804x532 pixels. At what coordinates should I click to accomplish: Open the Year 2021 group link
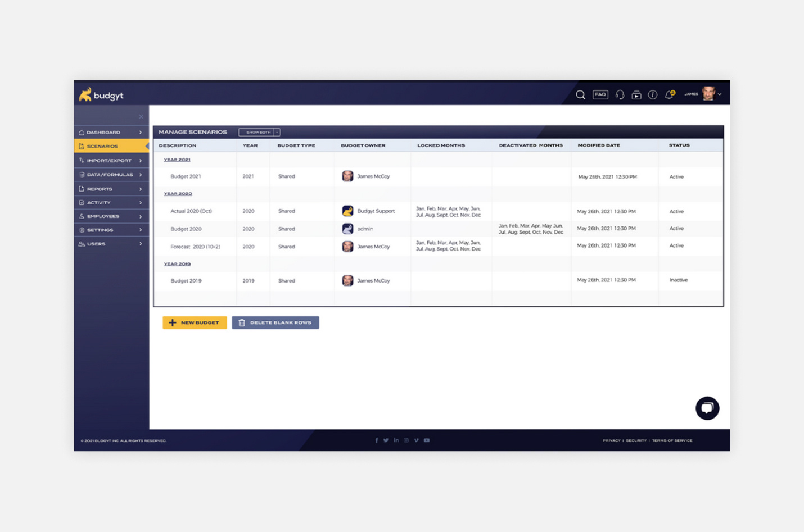coord(177,160)
